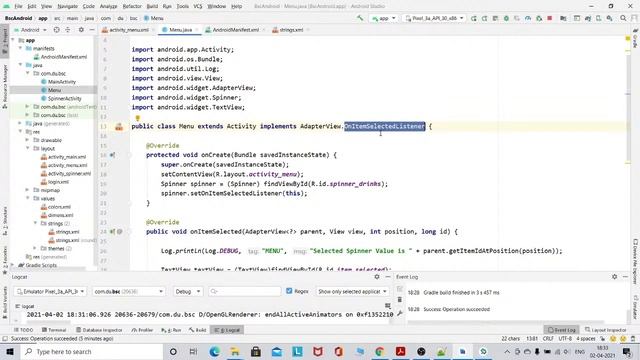Open the run configuration 'app' dropdown
Screen dimensions: 640x360
click(384, 18)
